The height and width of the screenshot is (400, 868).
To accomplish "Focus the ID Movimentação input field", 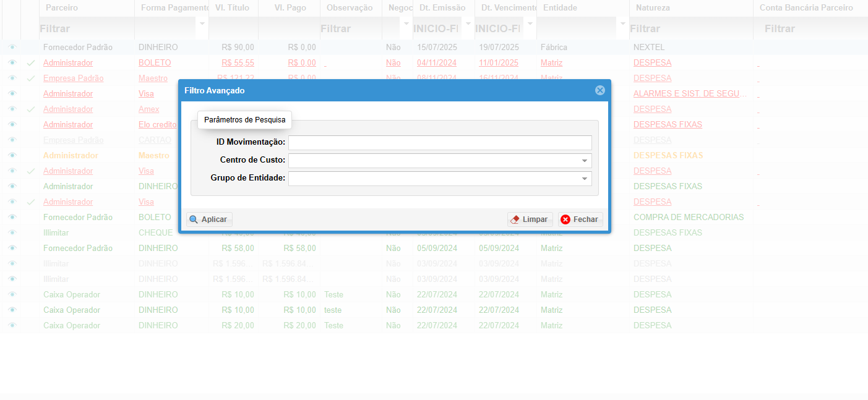I will pyautogui.click(x=440, y=142).
